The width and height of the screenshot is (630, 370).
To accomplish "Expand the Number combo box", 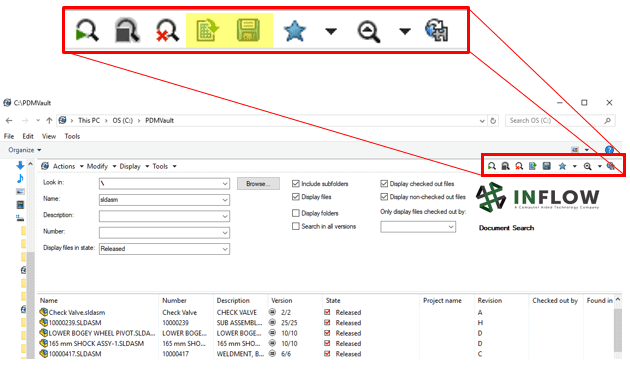I will pyautogui.click(x=225, y=233).
